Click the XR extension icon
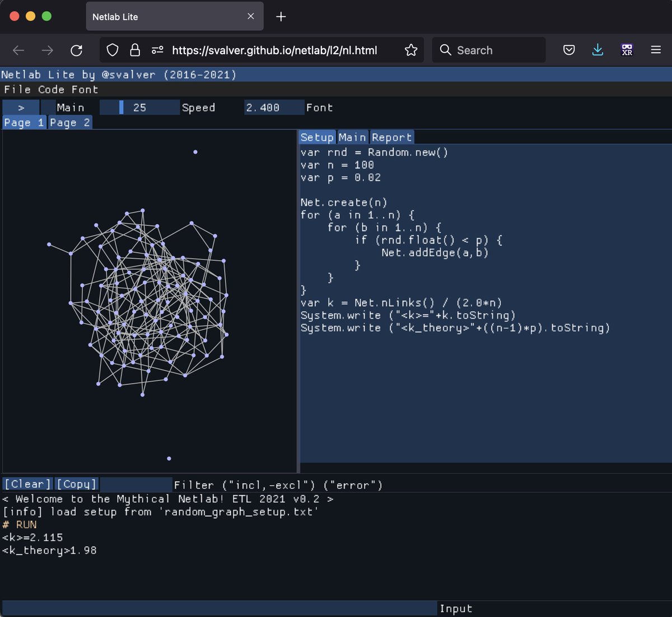Image resolution: width=672 pixels, height=617 pixels. (627, 50)
